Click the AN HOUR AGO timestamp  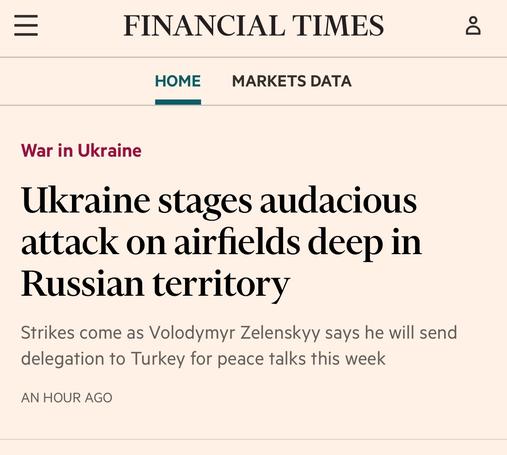[67, 398]
